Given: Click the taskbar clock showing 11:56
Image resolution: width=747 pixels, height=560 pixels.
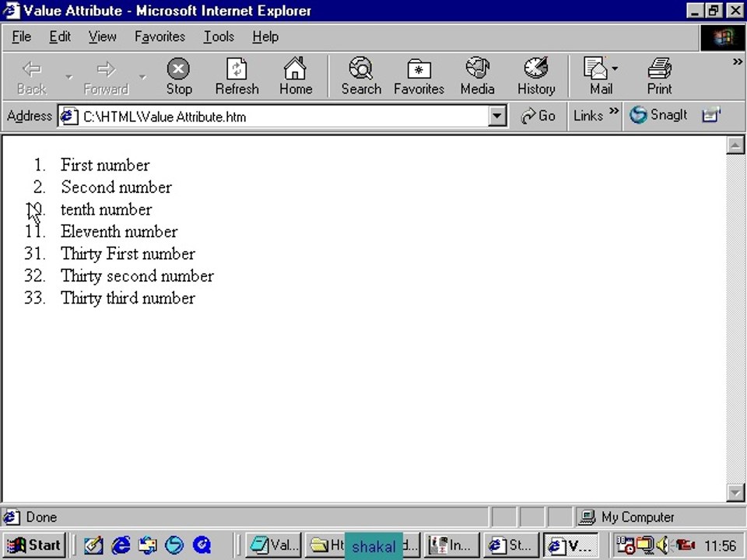Looking at the screenshot, I should (x=721, y=545).
